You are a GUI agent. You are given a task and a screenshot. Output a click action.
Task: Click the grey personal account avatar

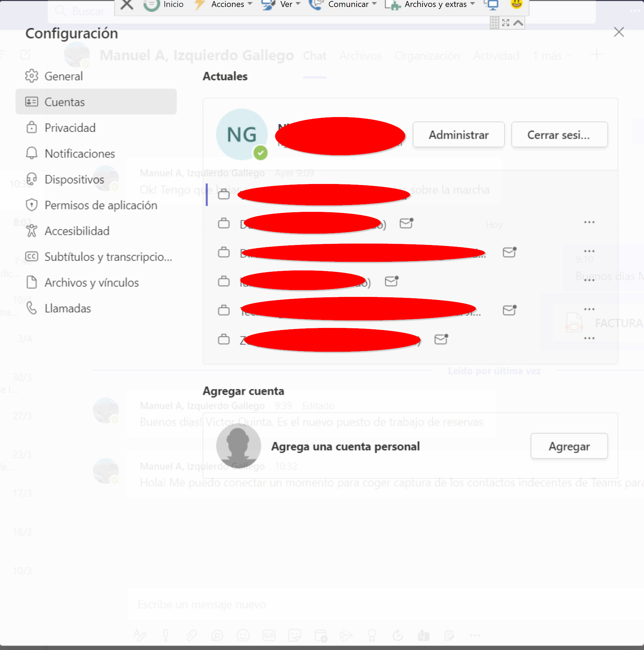click(238, 446)
